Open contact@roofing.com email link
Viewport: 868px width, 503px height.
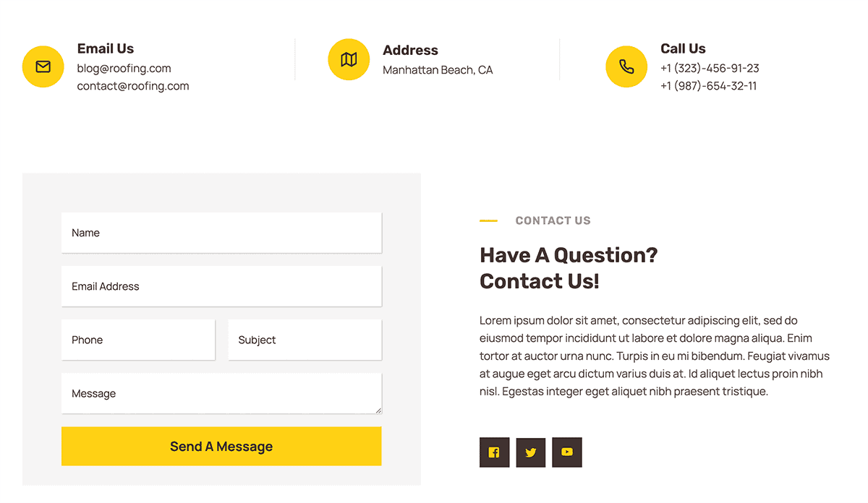(x=133, y=86)
